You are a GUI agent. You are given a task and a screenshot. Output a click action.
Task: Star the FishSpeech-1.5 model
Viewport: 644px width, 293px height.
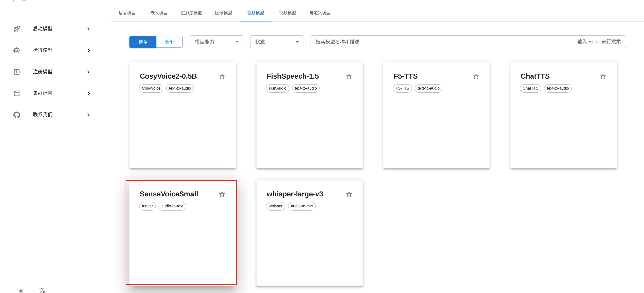click(349, 76)
